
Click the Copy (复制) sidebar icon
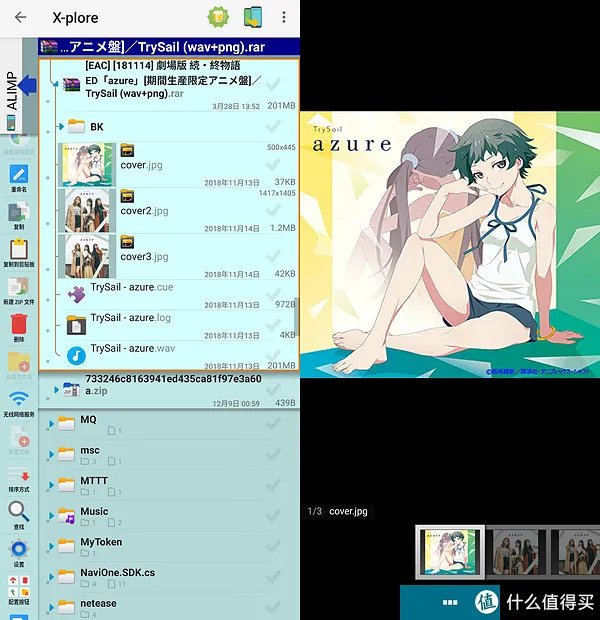(x=18, y=215)
